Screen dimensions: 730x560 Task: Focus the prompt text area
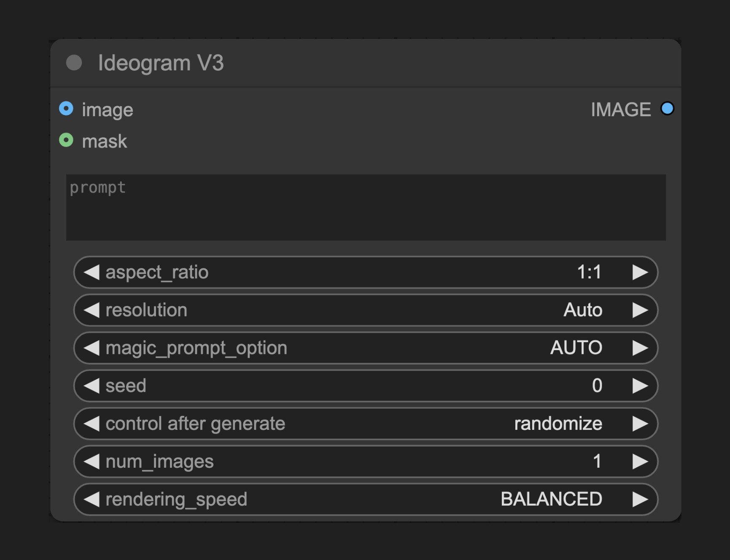366,207
